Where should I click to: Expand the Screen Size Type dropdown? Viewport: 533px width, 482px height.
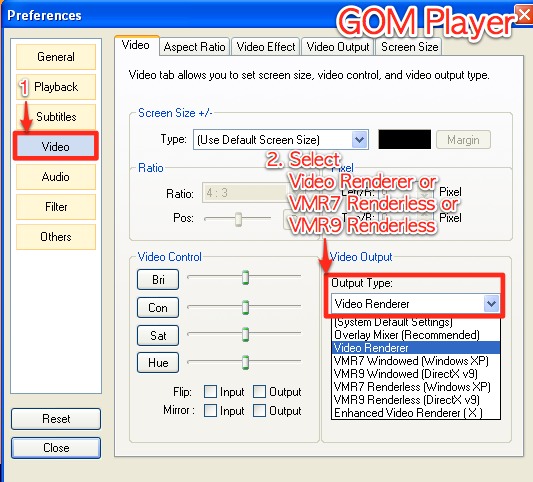coord(360,139)
